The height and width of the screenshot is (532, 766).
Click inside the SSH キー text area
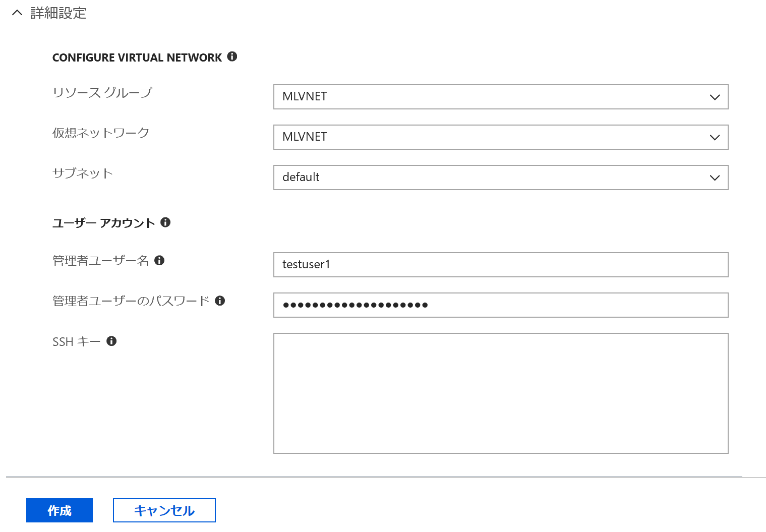tap(501, 393)
